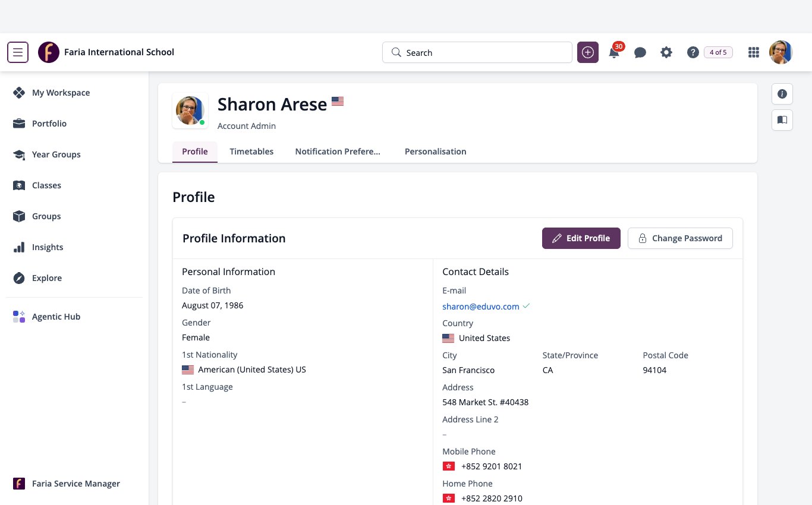812x505 pixels.
Task: Open the purple plus quick-add button
Action: pyautogui.click(x=588, y=52)
